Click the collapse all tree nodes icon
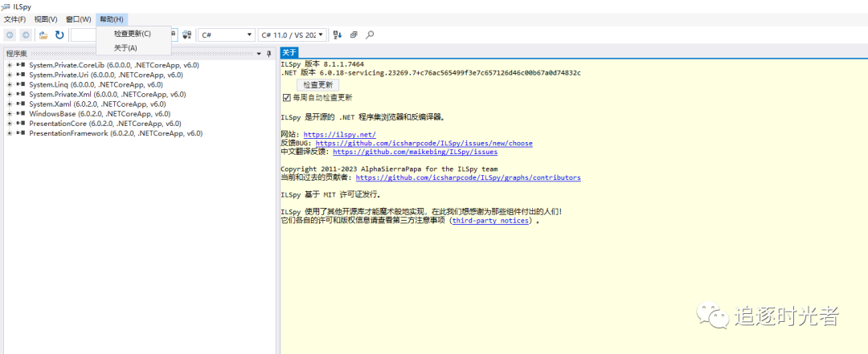 pyautogui.click(x=354, y=35)
